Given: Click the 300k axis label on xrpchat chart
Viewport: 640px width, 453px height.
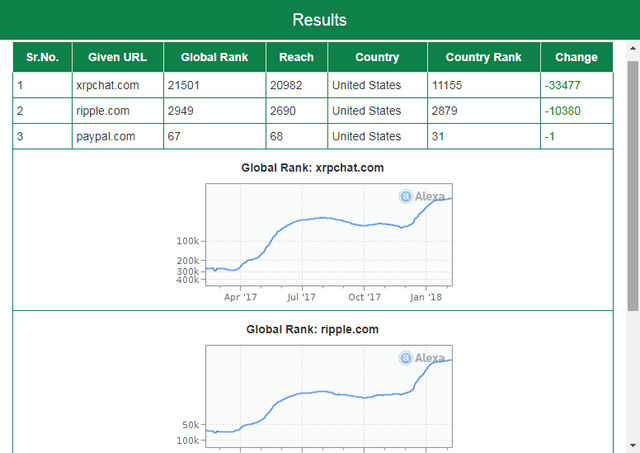Looking at the screenshot, I should [188, 271].
